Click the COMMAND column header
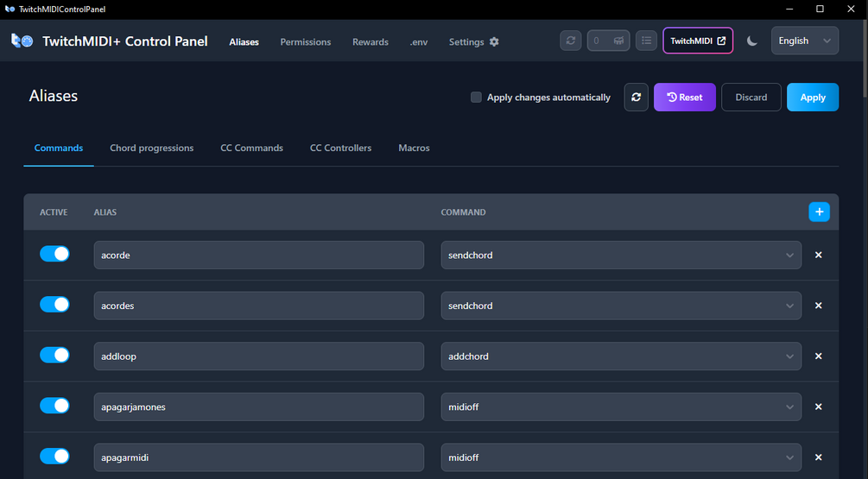 pos(463,212)
